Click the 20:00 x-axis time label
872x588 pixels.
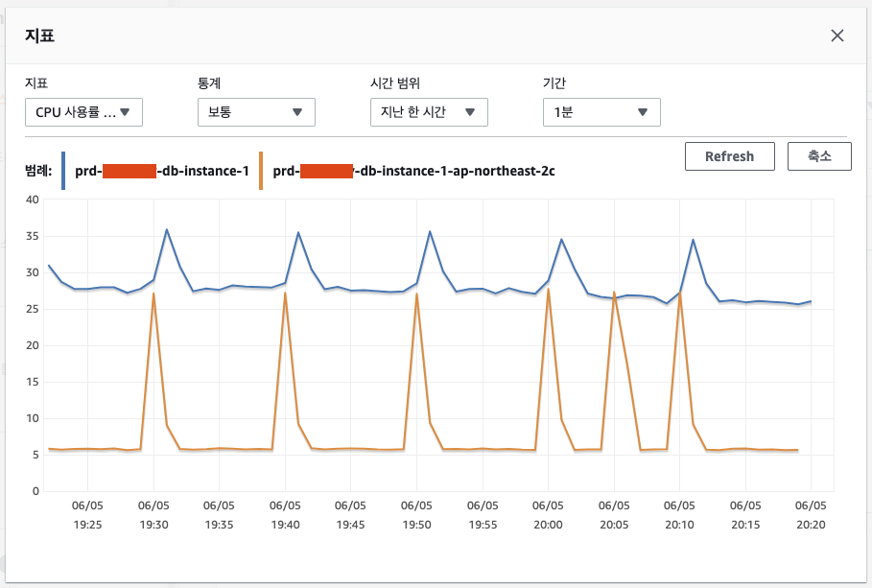[549, 525]
